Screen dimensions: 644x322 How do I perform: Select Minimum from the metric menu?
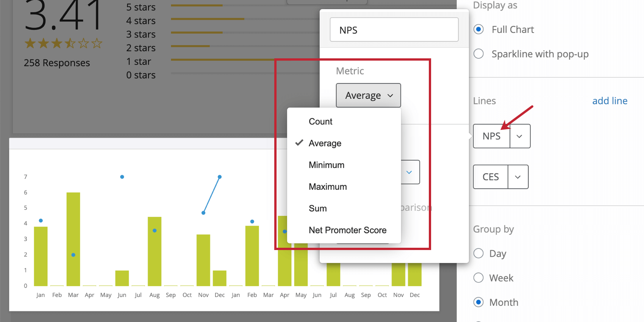click(344, 165)
